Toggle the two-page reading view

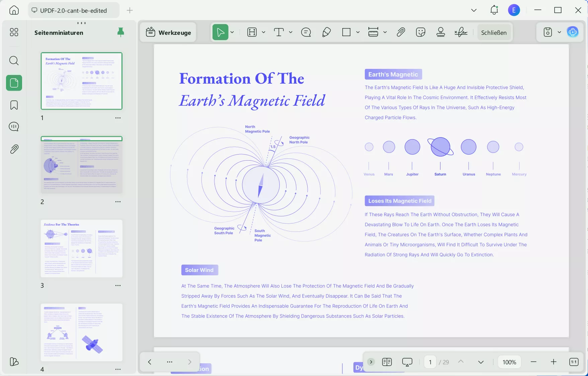(x=387, y=362)
